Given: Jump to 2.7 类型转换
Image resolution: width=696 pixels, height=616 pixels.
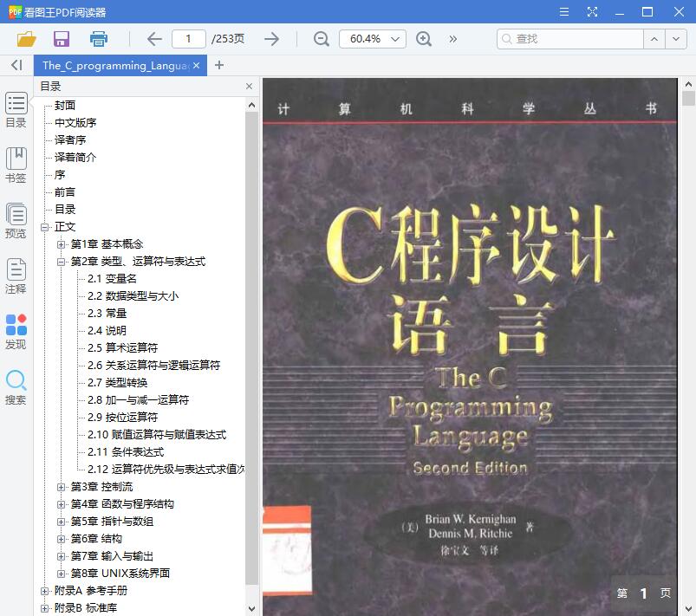Looking at the screenshot, I should [x=117, y=383].
